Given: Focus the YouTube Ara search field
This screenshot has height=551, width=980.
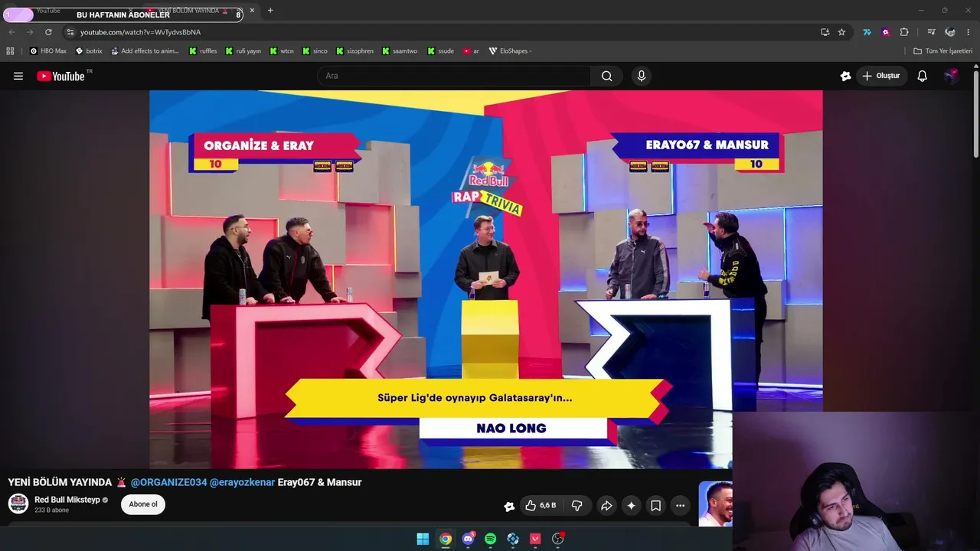Looking at the screenshot, I should pyautogui.click(x=454, y=76).
